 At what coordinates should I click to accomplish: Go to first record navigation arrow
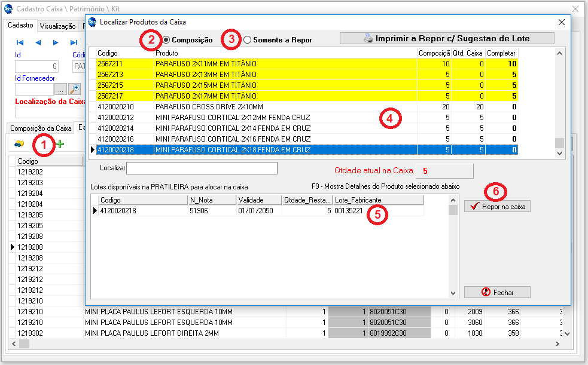[20, 42]
